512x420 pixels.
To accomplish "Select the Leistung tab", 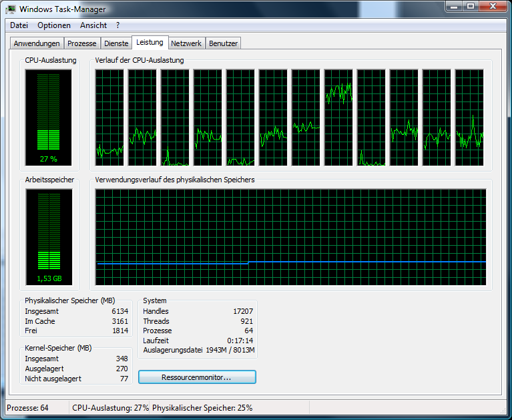I will [150, 43].
